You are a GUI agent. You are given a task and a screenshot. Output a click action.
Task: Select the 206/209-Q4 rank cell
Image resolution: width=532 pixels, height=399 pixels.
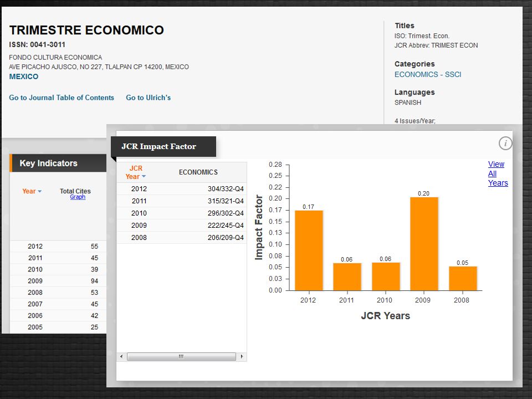pos(226,238)
